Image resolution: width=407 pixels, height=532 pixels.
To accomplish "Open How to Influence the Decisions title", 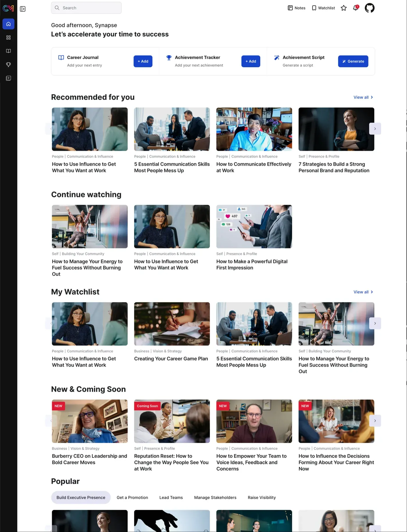I will 336,462.
